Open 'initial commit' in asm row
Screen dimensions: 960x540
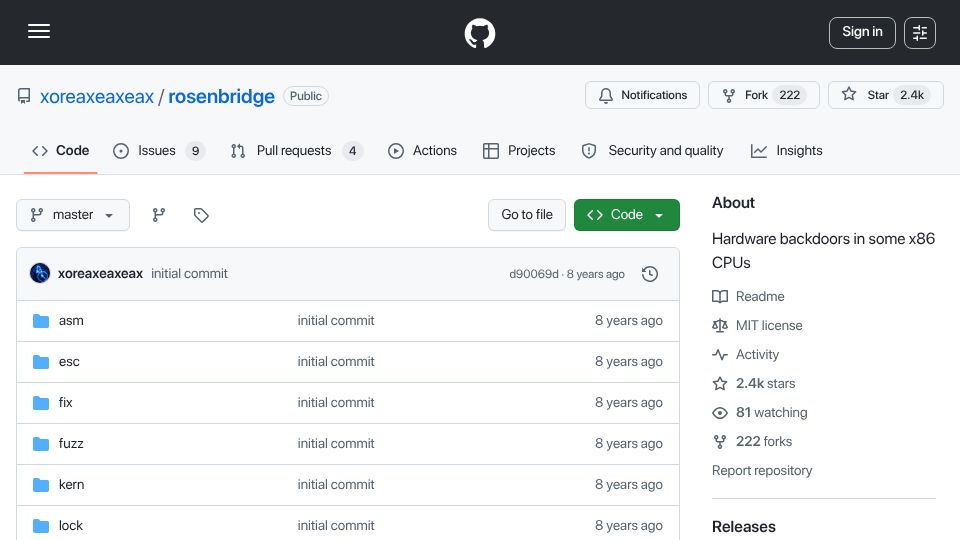tap(336, 321)
